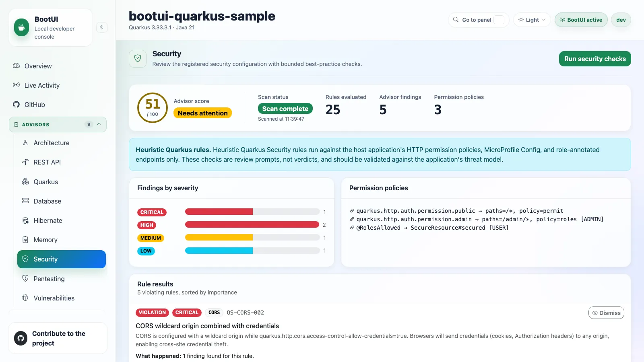Viewport: 644px width, 362px height.
Task: Click the MEDIUM severity label
Action: 151,238
